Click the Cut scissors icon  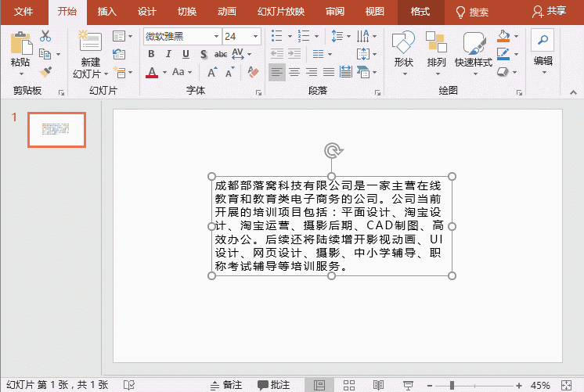pyautogui.click(x=45, y=36)
